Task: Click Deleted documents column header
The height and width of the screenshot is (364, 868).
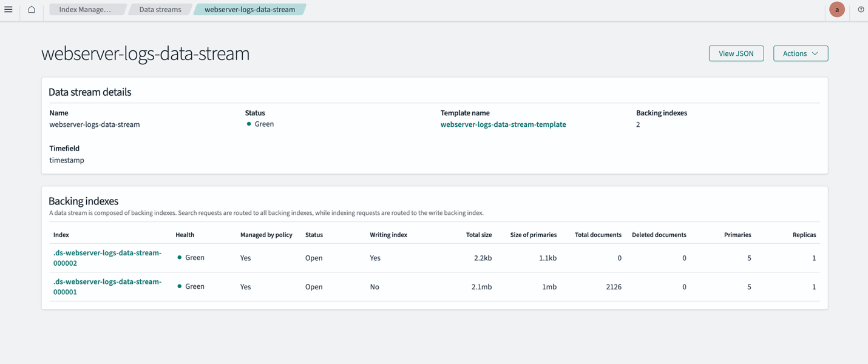Action: [659, 235]
